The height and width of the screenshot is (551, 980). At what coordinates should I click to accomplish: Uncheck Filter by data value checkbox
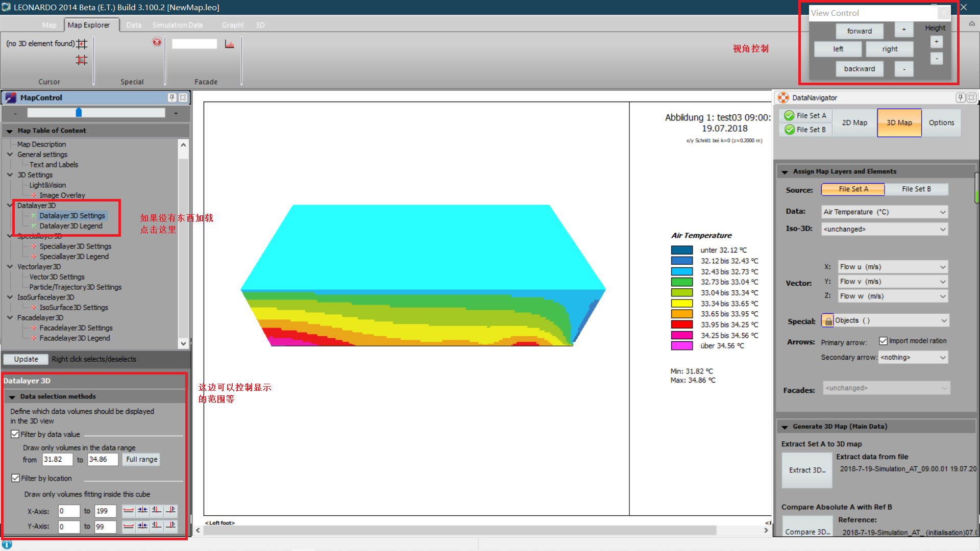coord(15,434)
